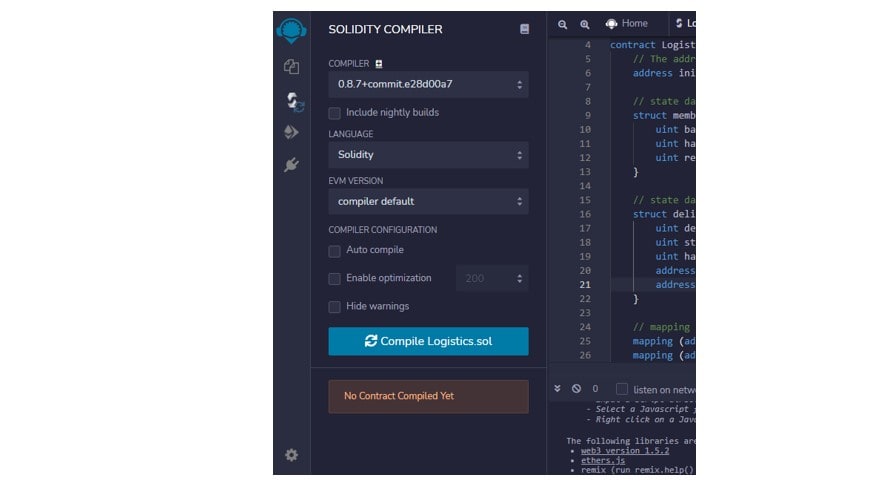Screen dimensions: 869x489
Task: Switch to the Logistics file tab
Action: click(x=685, y=24)
